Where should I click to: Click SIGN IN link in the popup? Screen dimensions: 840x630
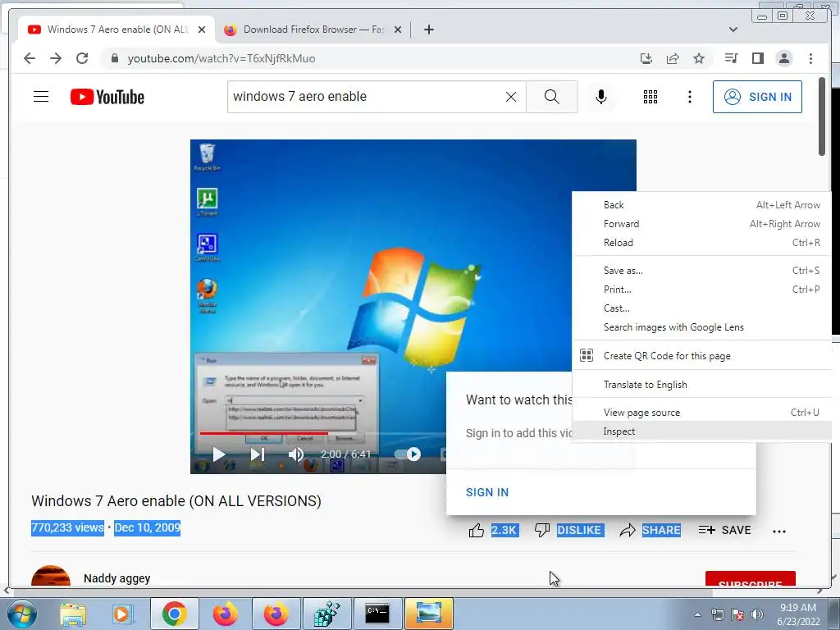pyautogui.click(x=487, y=492)
